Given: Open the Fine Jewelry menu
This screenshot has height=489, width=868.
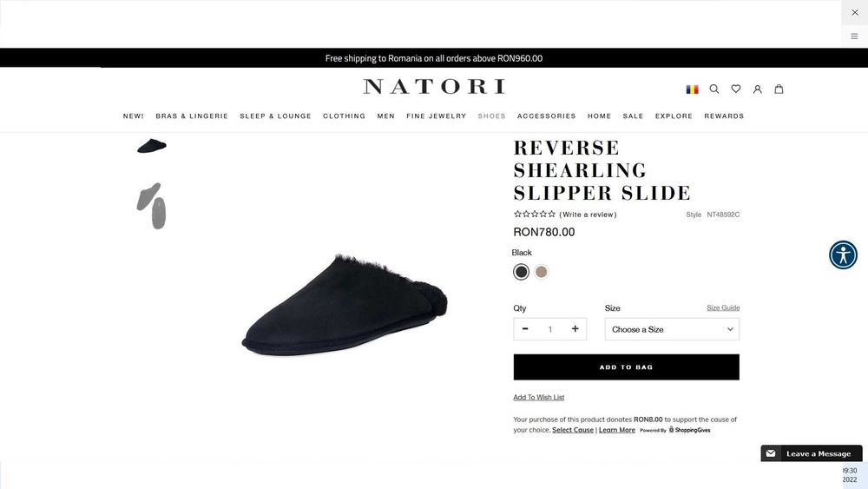Looking at the screenshot, I should [437, 116].
